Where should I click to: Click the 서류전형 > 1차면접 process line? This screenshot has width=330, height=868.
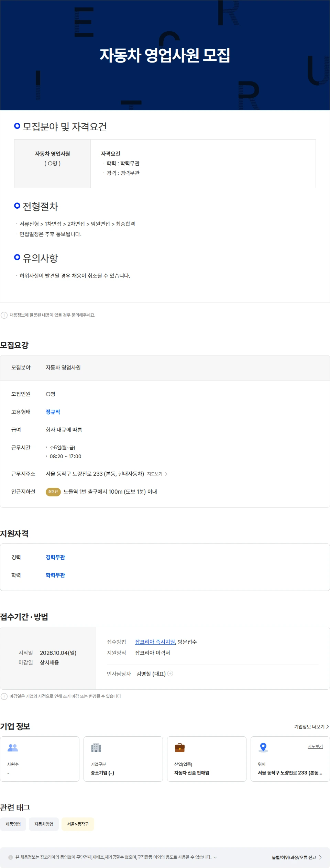pos(77,224)
